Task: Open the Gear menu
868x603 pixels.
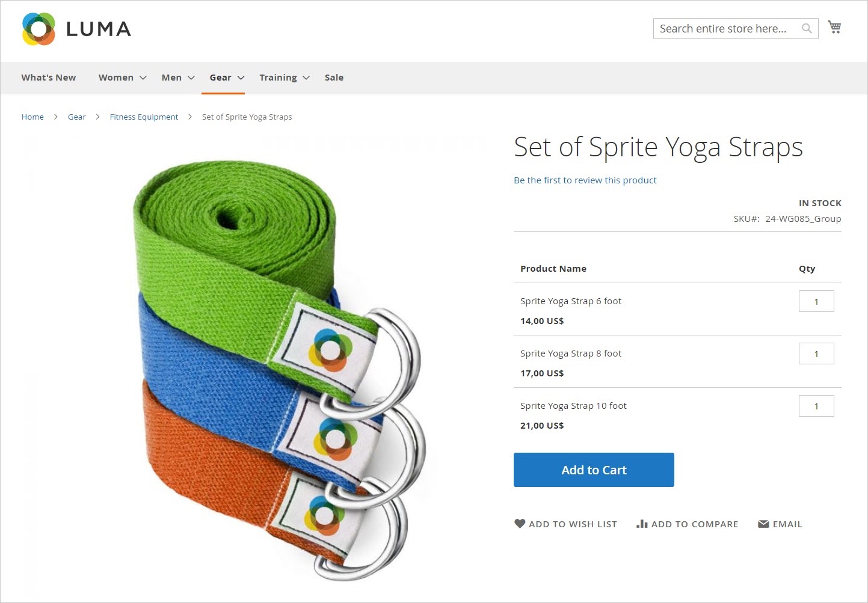Action: pos(221,78)
